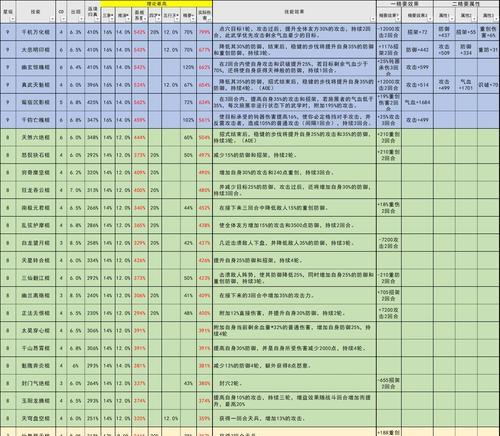
Task: Open the filter dropdown on the 星级 column header
Action: coord(13,19)
